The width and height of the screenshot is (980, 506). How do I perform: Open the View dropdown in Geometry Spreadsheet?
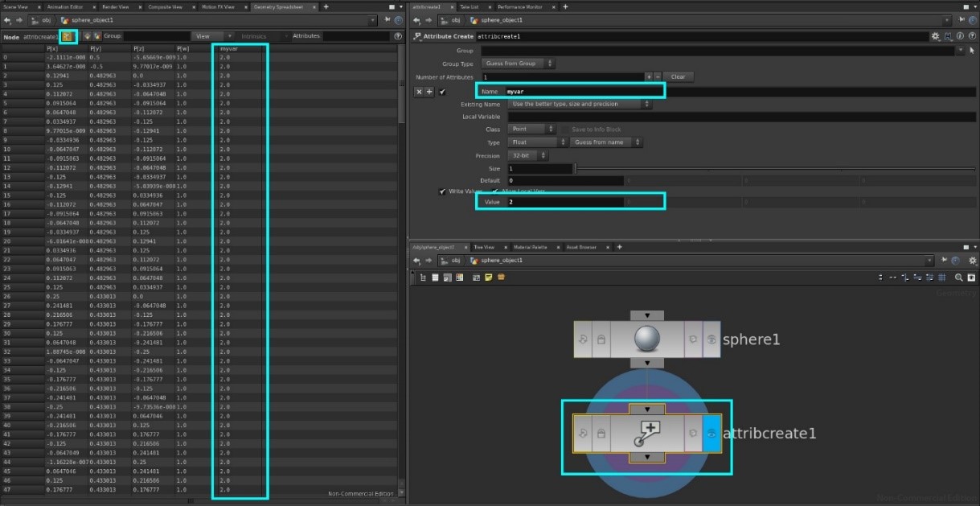(x=211, y=35)
